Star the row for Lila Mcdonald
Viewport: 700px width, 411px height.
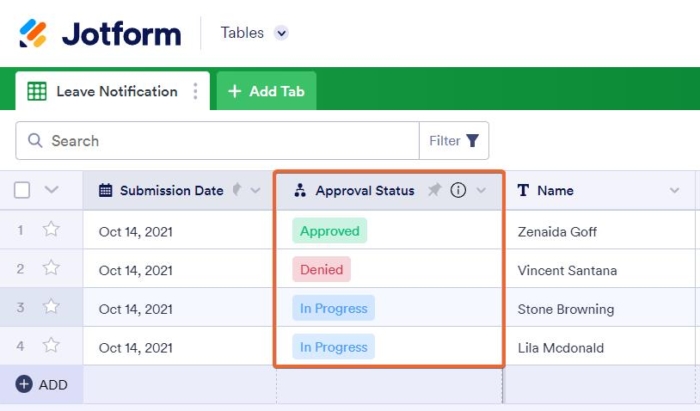coord(51,347)
